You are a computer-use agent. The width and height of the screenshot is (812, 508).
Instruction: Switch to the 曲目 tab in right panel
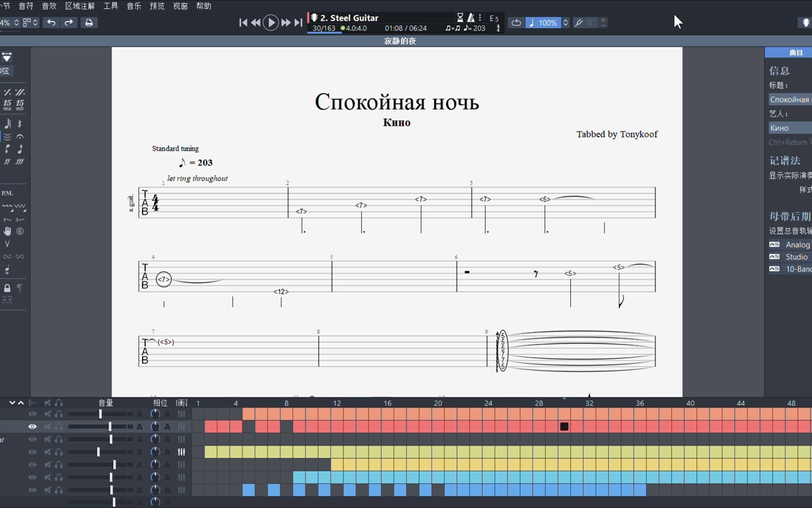pos(796,52)
